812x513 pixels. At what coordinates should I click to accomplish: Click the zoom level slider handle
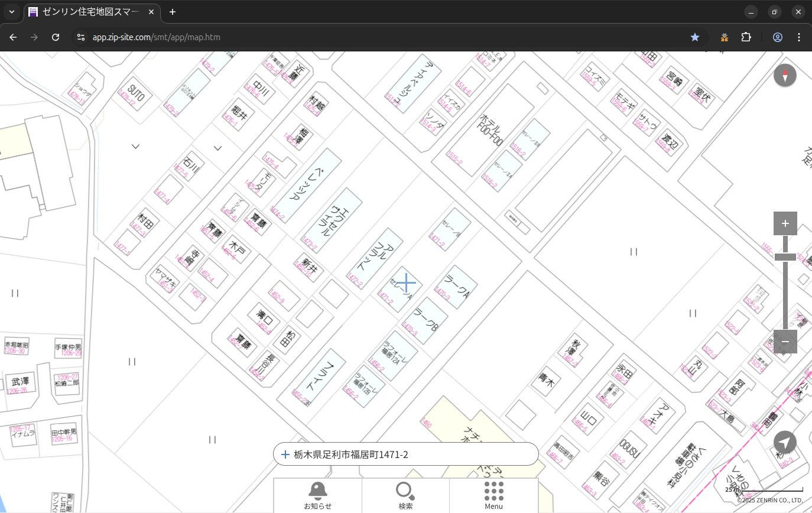(x=785, y=256)
